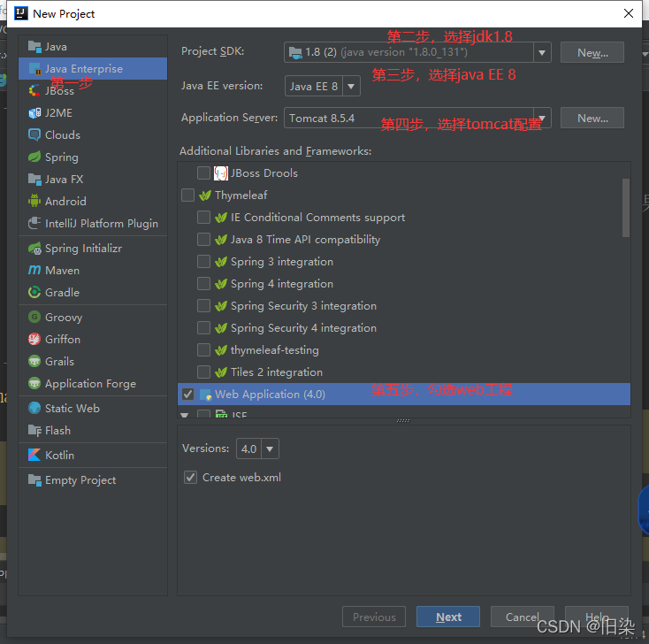Screen dimensions: 649x644
Task: Tick the Thymeleaf checkbox
Action: point(188,195)
